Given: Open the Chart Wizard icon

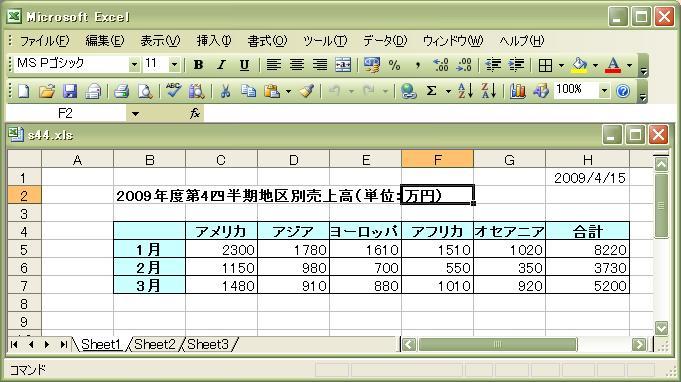Looking at the screenshot, I should pos(517,91).
